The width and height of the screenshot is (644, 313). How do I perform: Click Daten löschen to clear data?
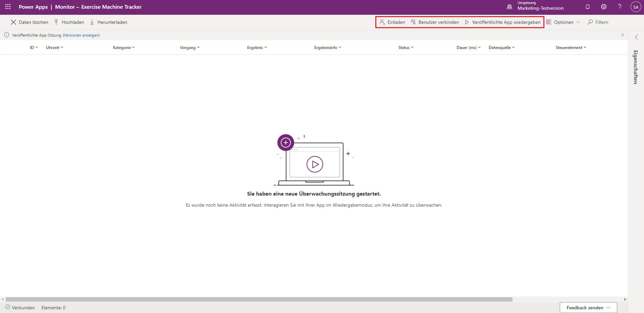click(x=30, y=22)
